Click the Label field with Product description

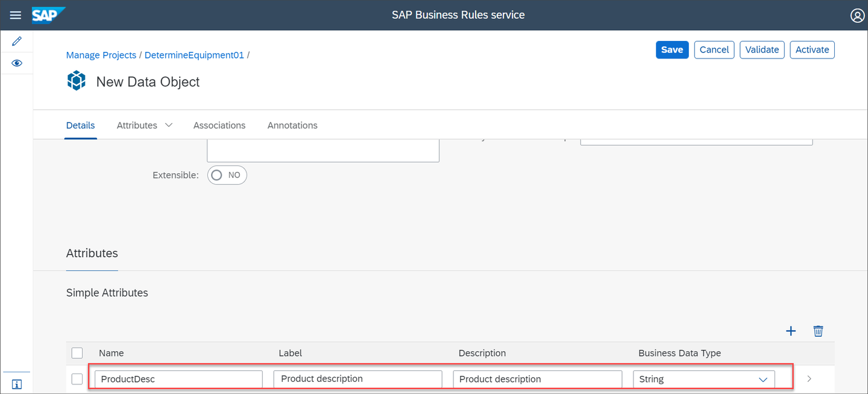pyautogui.click(x=358, y=379)
